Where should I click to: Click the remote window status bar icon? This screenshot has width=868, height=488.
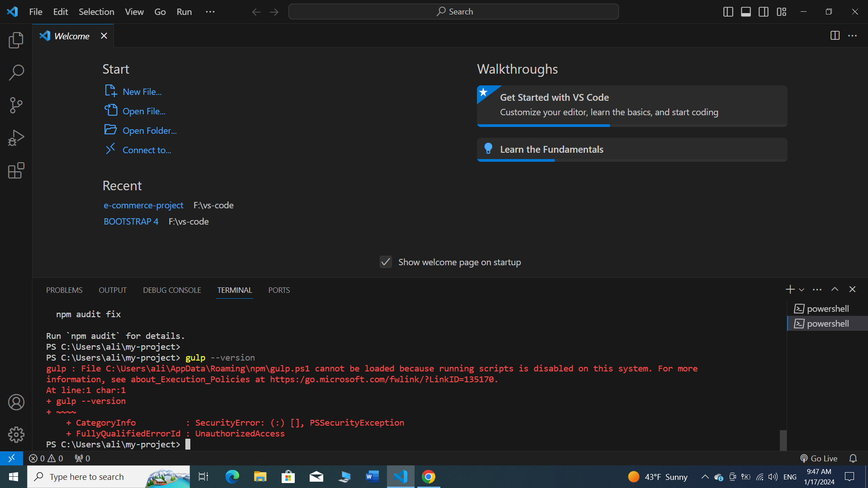click(11, 458)
